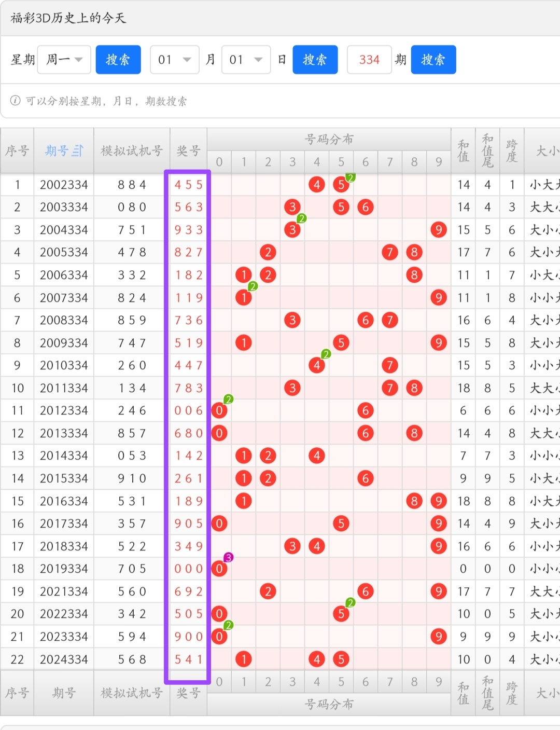Expand the day dropdown before 日
560x730 pixels.
(x=246, y=60)
